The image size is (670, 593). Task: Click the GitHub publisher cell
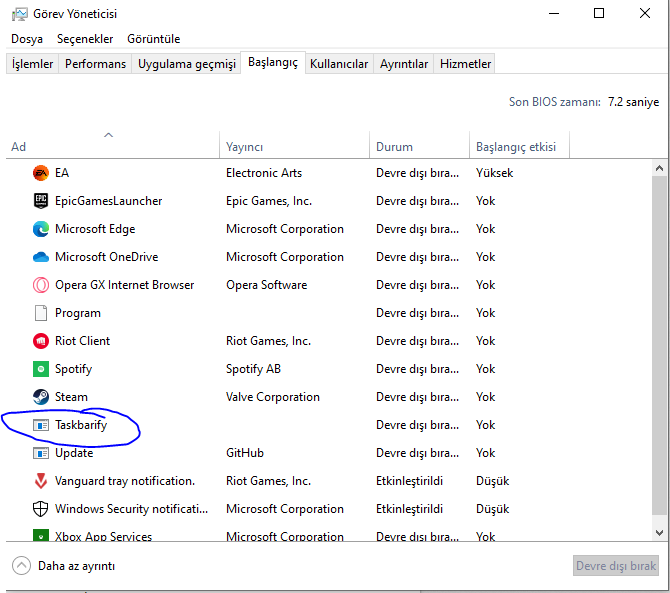(x=245, y=453)
